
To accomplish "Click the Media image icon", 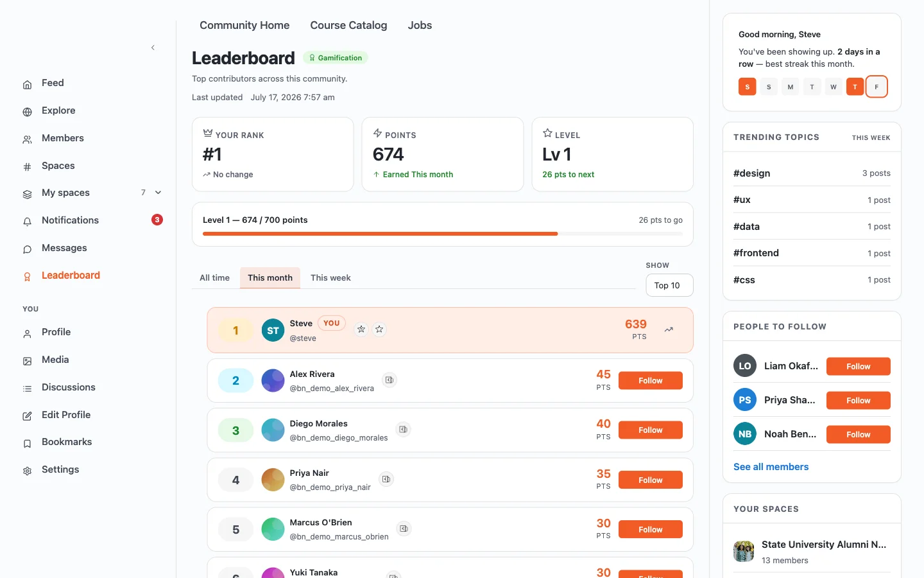I will pyautogui.click(x=27, y=361).
